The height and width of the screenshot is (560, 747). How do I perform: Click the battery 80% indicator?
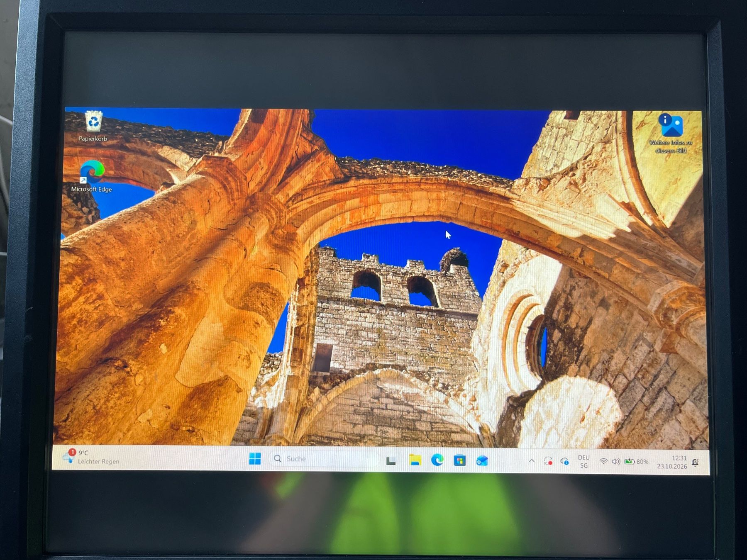(637, 462)
